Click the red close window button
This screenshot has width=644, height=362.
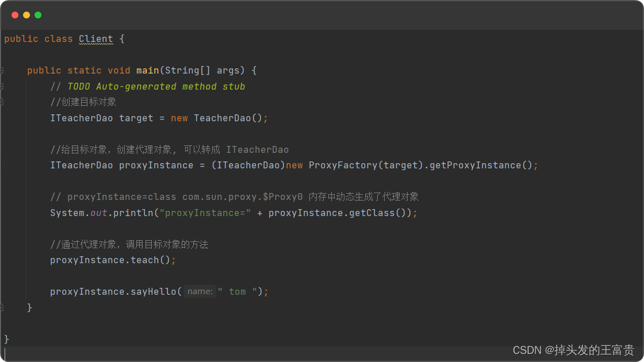click(15, 15)
